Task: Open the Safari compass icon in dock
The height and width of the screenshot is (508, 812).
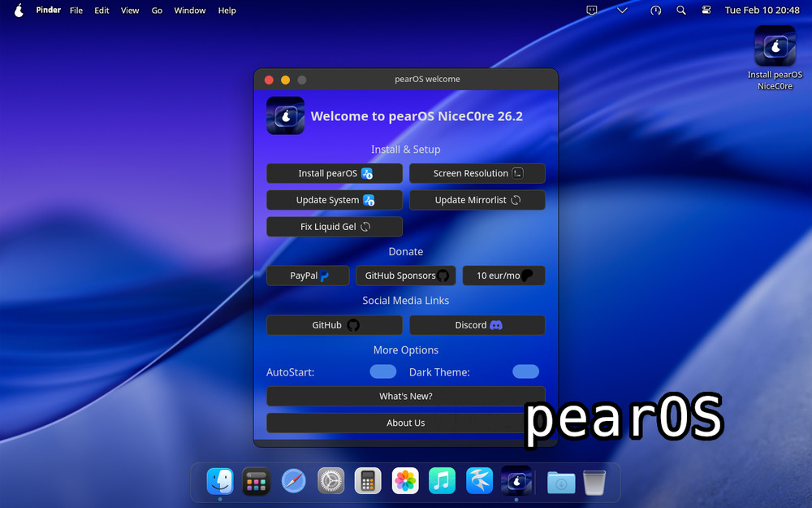Action: point(294,481)
